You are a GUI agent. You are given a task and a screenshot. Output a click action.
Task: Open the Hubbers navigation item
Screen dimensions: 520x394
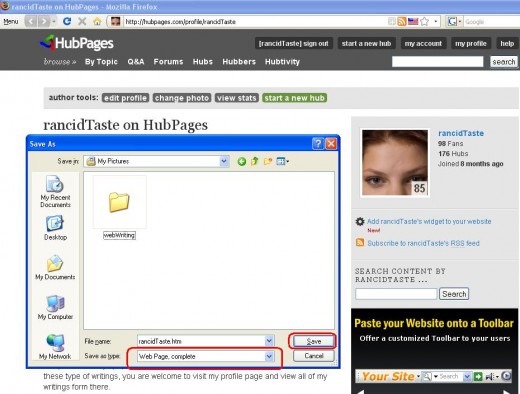click(x=239, y=62)
